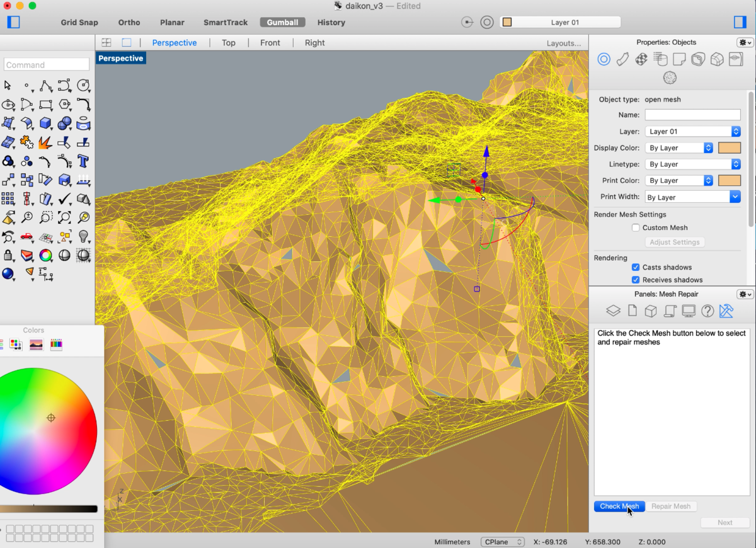Open the Texture Mapping checkered properties icon
Screen dimensions: 756x548
[641, 60]
